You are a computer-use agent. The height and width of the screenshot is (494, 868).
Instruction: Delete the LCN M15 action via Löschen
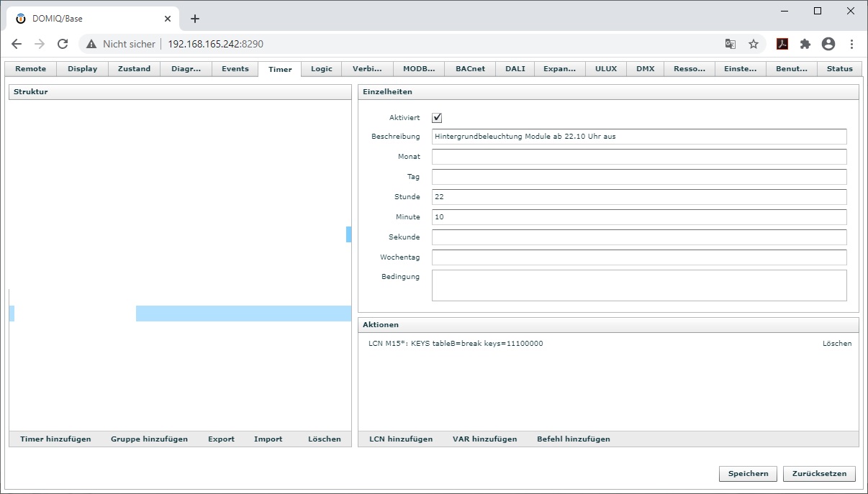pos(836,344)
